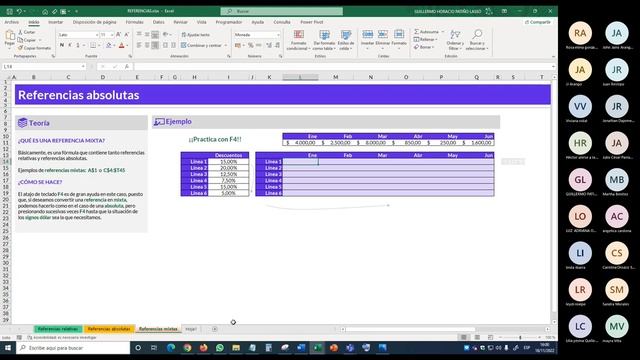The width and height of the screenshot is (640, 360).
Task: Click the insert function fx icon
Action: 127,67
